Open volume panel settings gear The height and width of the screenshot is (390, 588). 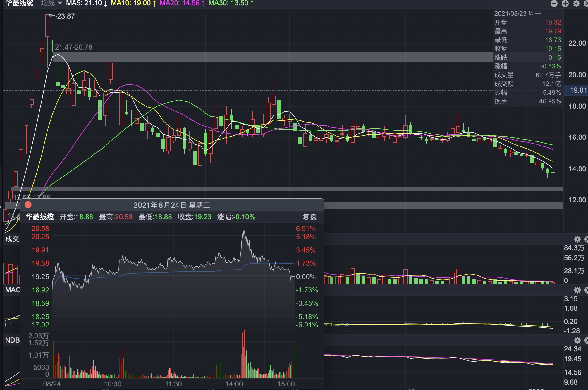coord(577,239)
